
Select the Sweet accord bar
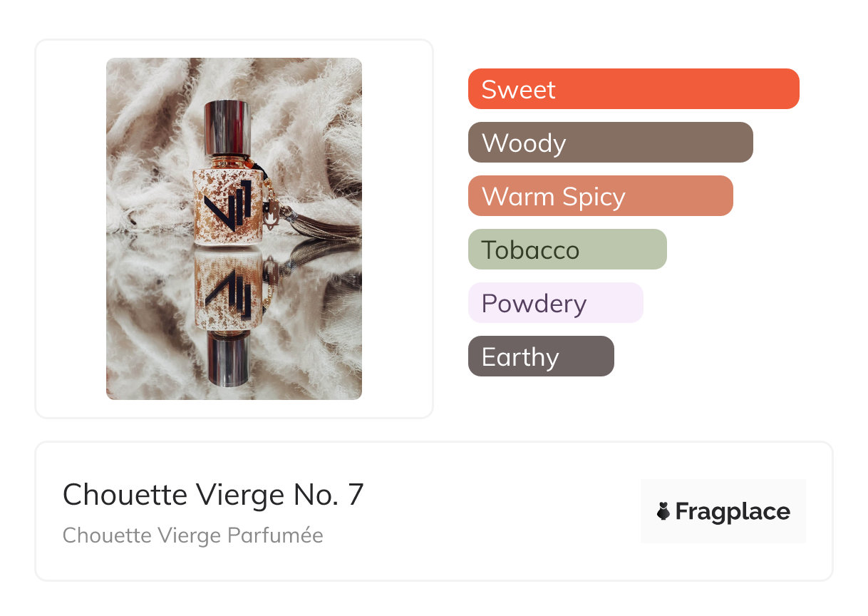tap(633, 89)
